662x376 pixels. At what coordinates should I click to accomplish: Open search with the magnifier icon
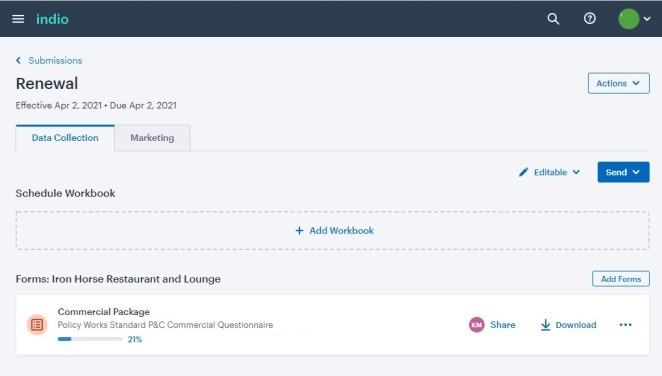coord(553,19)
